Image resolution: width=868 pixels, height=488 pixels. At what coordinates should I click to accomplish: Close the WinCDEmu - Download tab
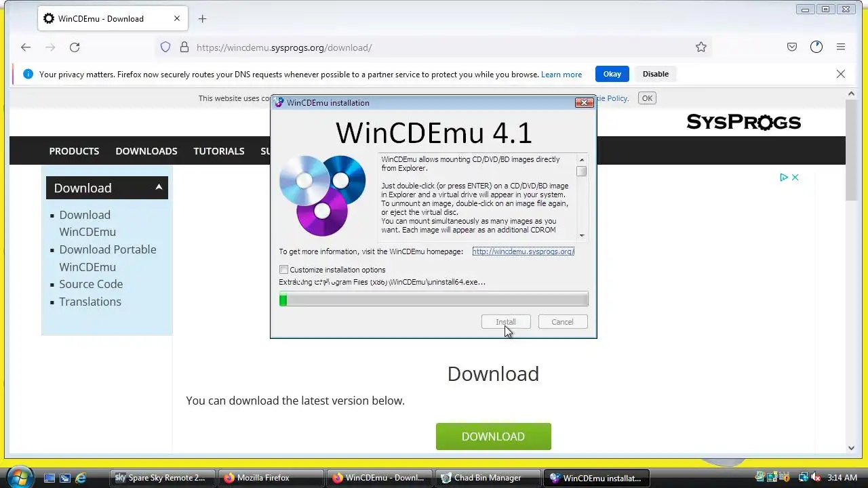pyautogui.click(x=177, y=18)
